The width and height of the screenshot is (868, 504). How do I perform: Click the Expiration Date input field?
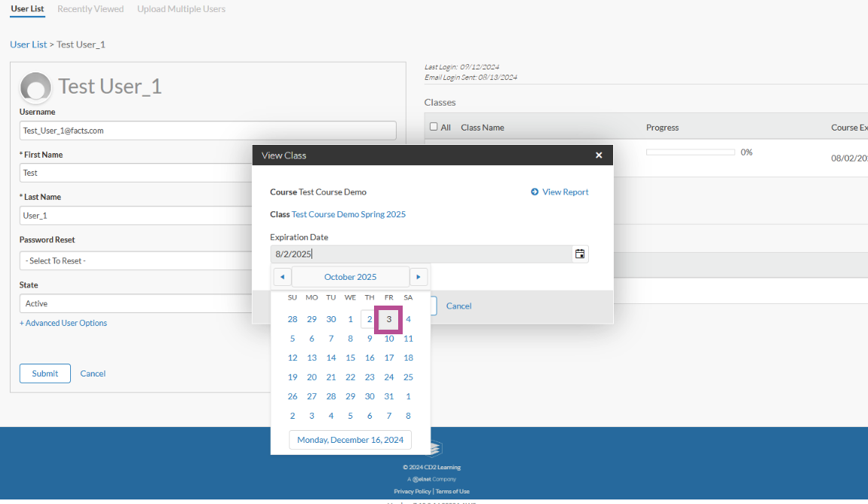421,254
